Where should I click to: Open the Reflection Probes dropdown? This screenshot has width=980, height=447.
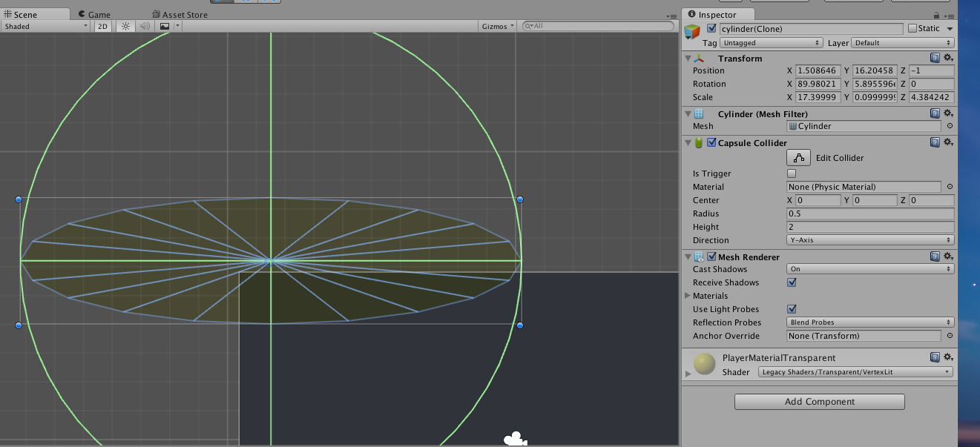pos(869,322)
